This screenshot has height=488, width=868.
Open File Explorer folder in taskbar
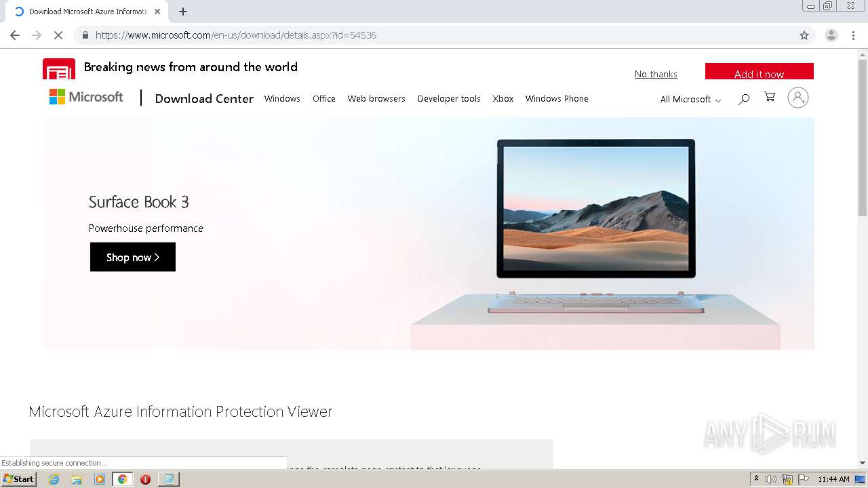pyautogui.click(x=77, y=479)
